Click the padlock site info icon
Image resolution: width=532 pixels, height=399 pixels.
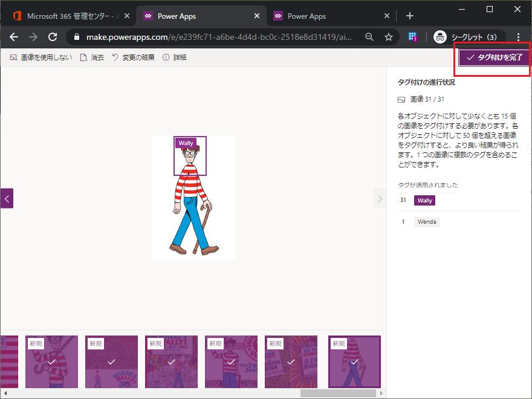(x=77, y=37)
